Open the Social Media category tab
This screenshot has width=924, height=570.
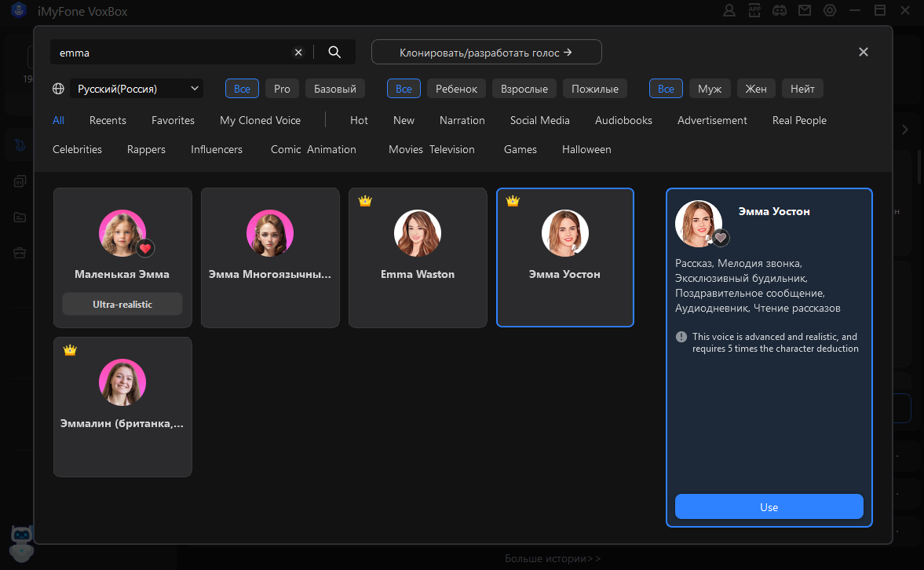pos(540,120)
